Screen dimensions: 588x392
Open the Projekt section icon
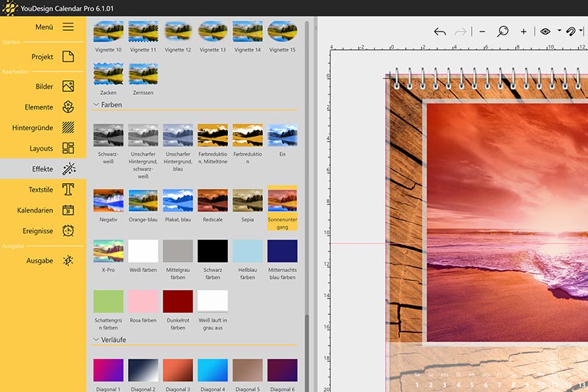coord(68,57)
